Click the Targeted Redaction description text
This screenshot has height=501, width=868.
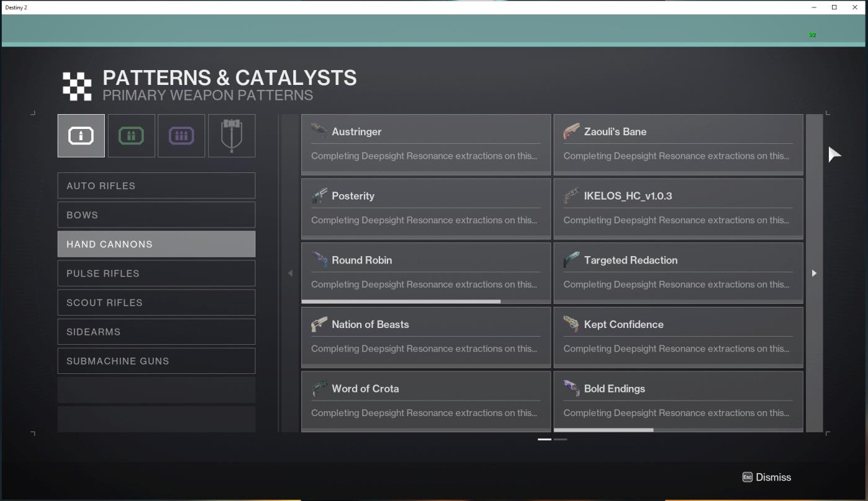[676, 285]
